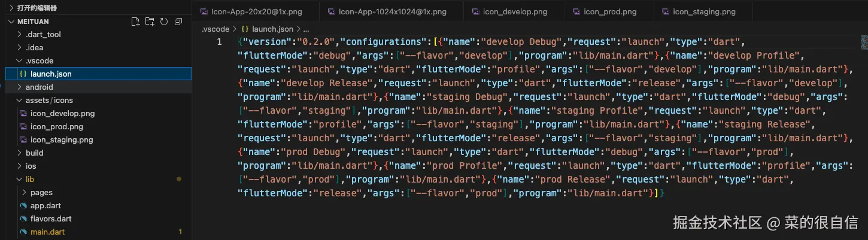
Task: Click the "develop Debug" text in editor
Action: coord(523,42)
